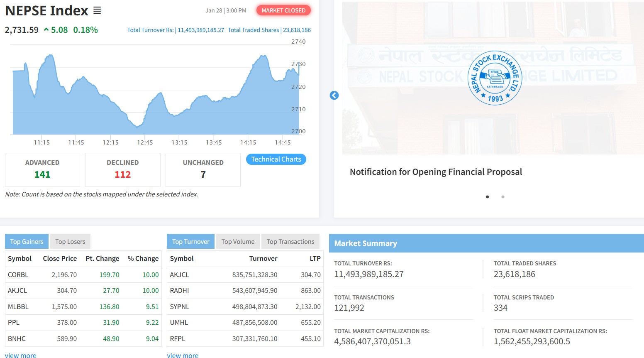Click the MARKET CLOSED status badge
The image size is (644, 358).
(283, 10)
